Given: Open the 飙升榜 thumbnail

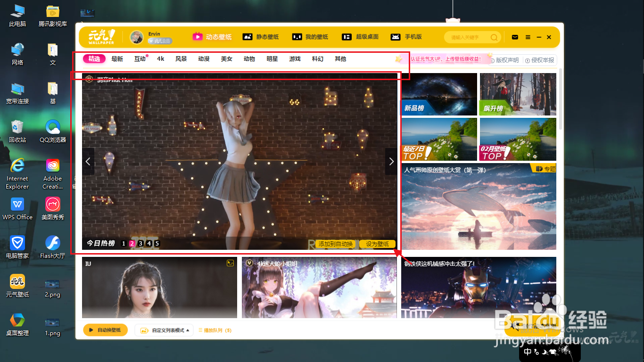Looking at the screenshot, I should pyautogui.click(x=518, y=94).
